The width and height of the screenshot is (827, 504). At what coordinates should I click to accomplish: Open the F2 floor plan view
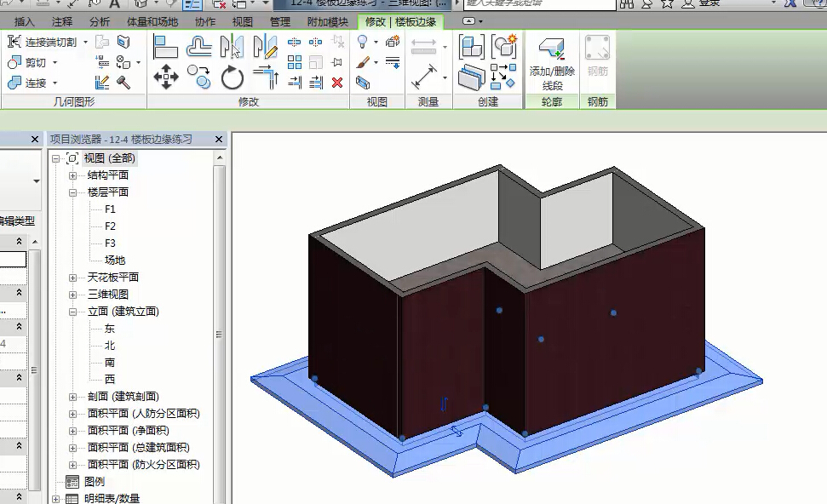(x=110, y=226)
